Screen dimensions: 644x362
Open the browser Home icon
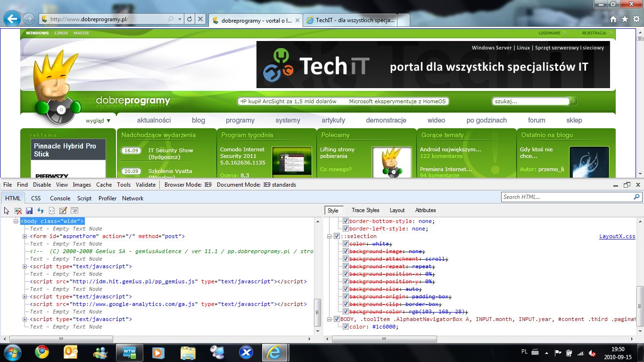click(x=613, y=19)
